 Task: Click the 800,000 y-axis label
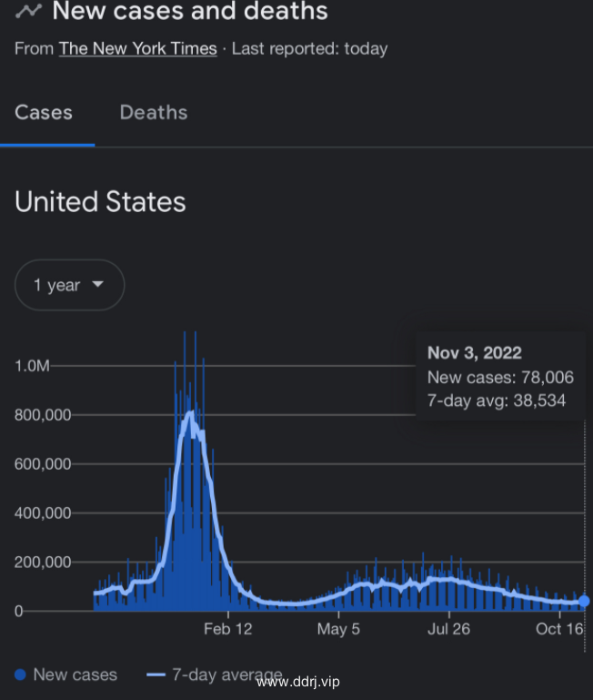pos(44,415)
